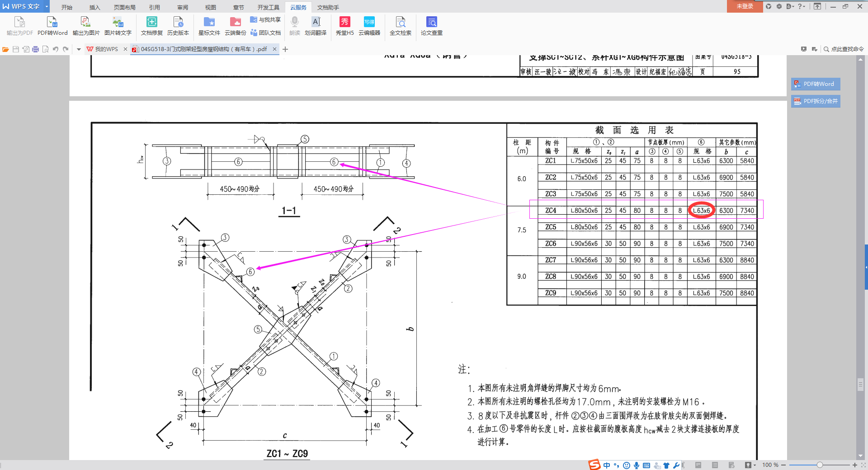Viewport: 868px width, 470px height.
Task: Convert document with PDF转Word ribbon icon
Action: tap(52, 26)
